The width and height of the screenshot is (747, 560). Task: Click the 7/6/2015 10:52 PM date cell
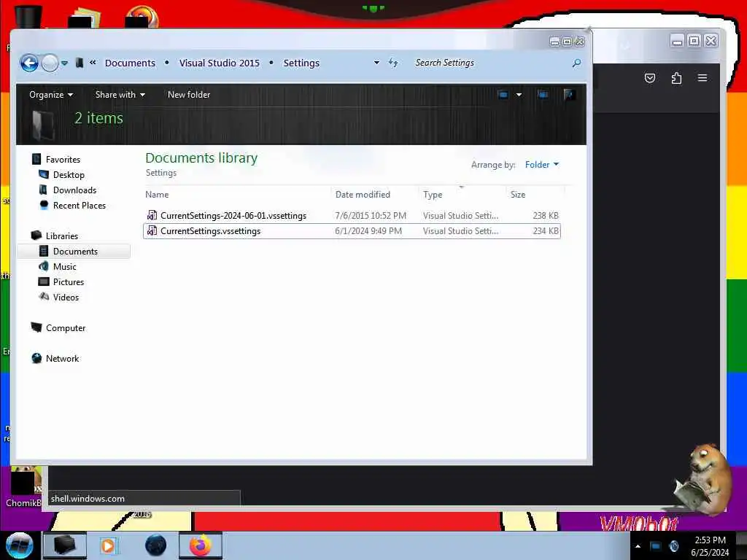pyautogui.click(x=371, y=216)
